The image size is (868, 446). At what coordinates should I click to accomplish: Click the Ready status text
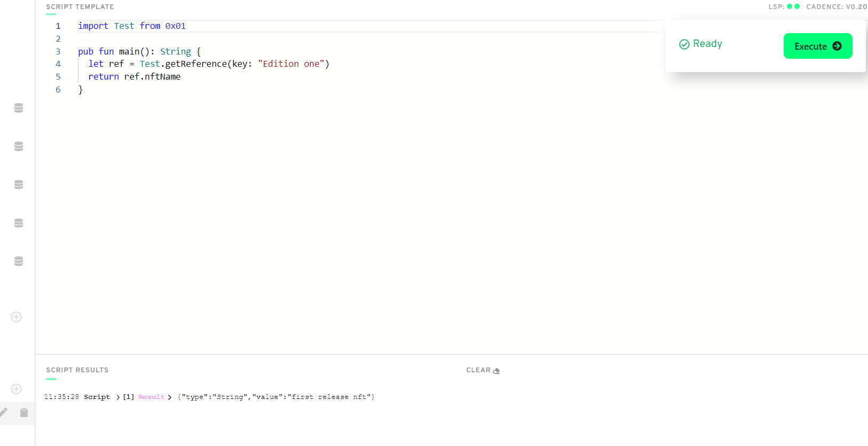coord(707,44)
